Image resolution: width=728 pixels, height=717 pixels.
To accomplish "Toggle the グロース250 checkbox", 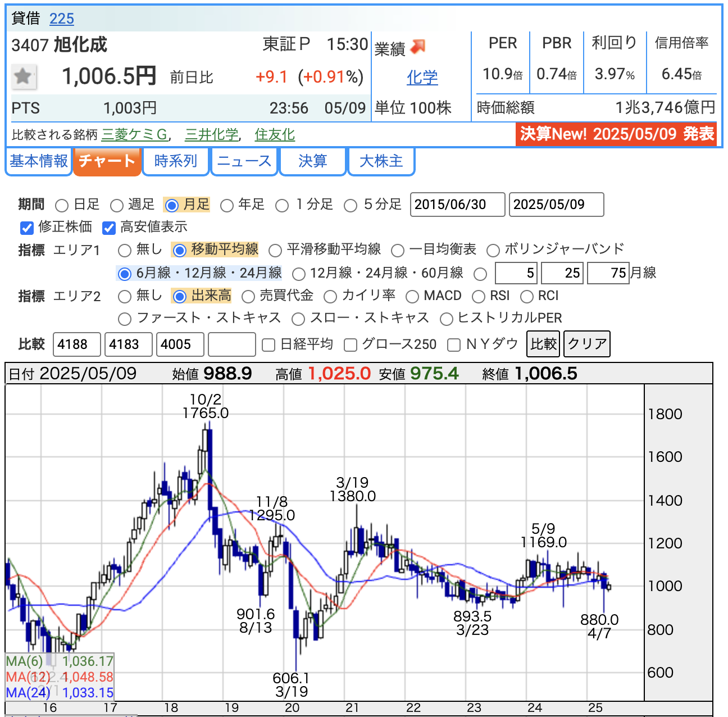I will pos(351,345).
